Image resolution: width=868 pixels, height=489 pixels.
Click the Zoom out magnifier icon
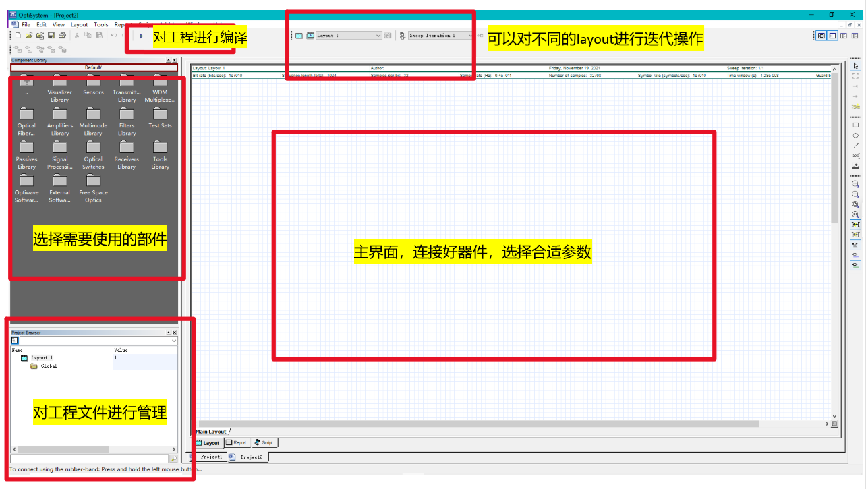[856, 194]
